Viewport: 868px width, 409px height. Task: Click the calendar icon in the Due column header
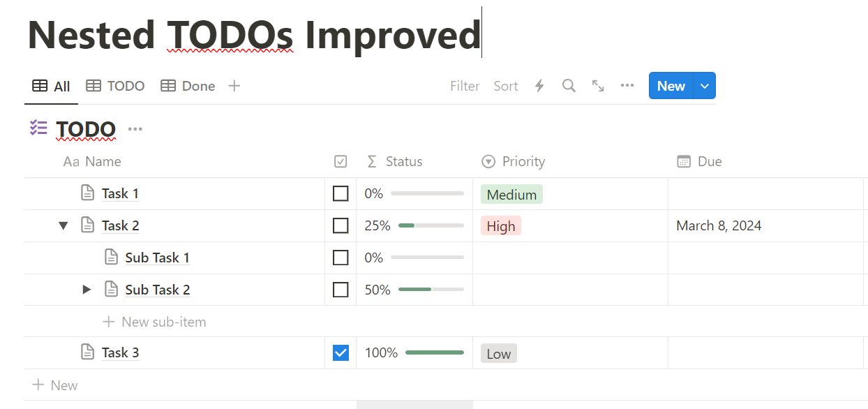pyautogui.click(x=682, y=161)
